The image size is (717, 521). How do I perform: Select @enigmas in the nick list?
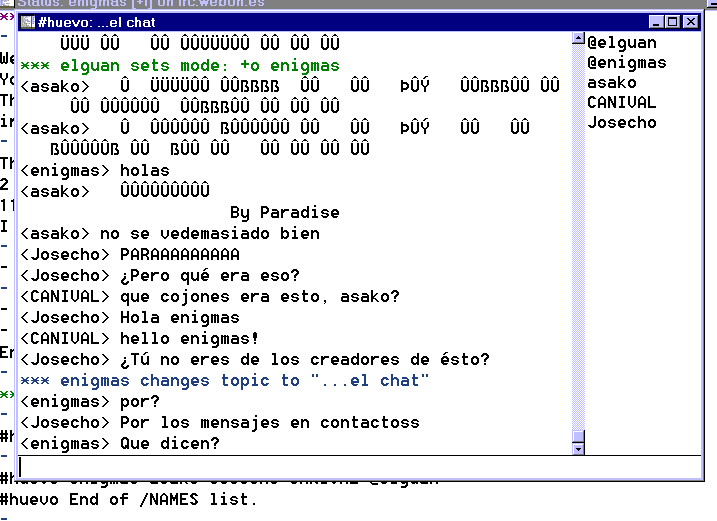626,63
